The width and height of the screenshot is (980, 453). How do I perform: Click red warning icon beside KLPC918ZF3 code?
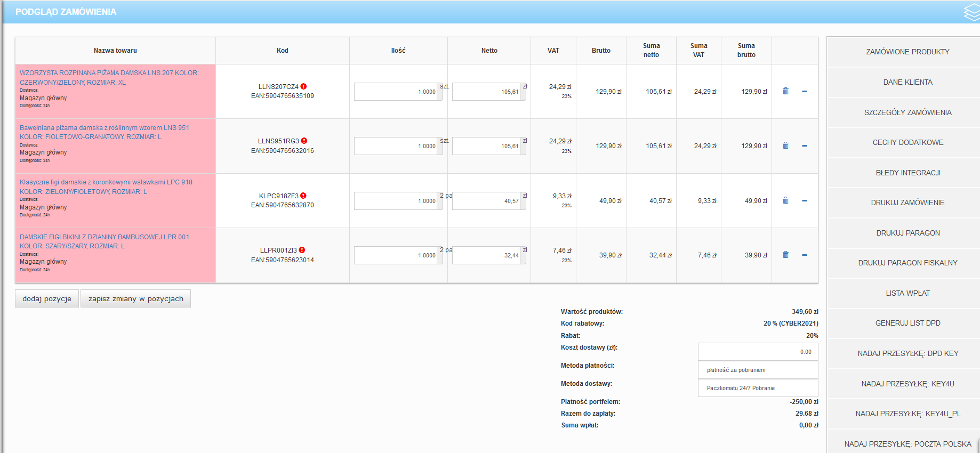(x=303, y=196)
